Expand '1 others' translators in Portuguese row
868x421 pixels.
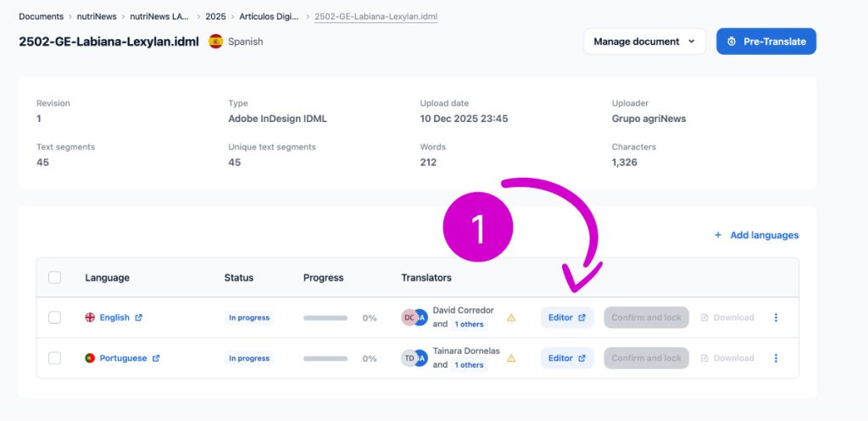[469, 365]
